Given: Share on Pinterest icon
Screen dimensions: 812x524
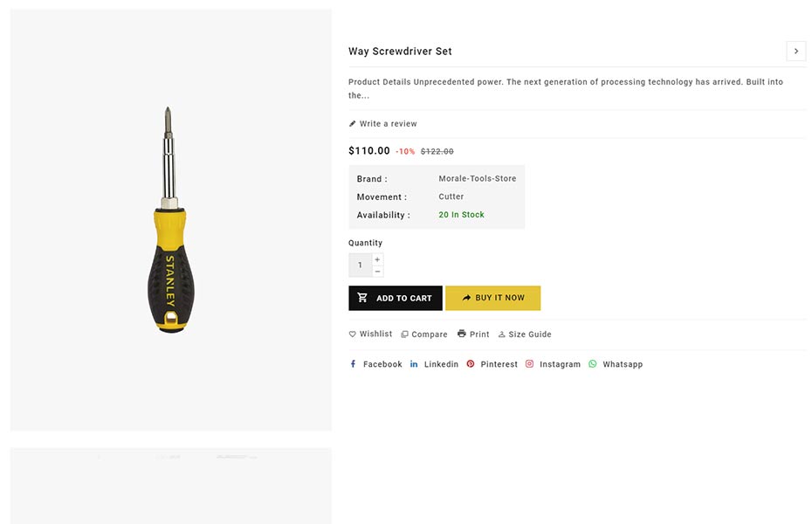Looking at the screenshot, I should pyautogui.click(x=471, y=364).
